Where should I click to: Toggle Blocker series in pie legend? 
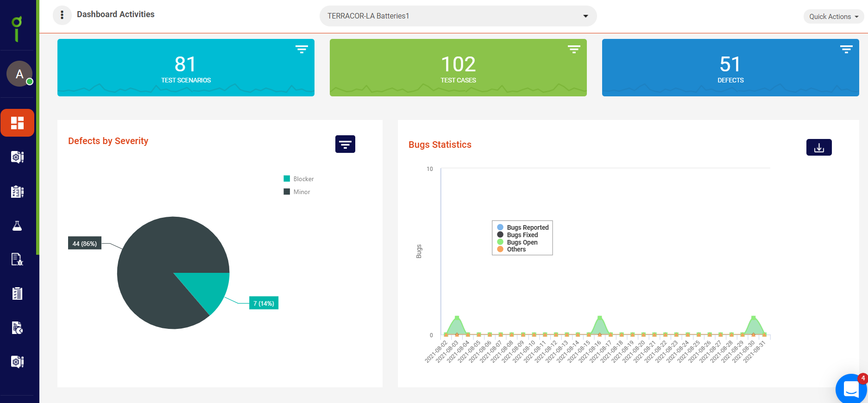pos(299,179)
